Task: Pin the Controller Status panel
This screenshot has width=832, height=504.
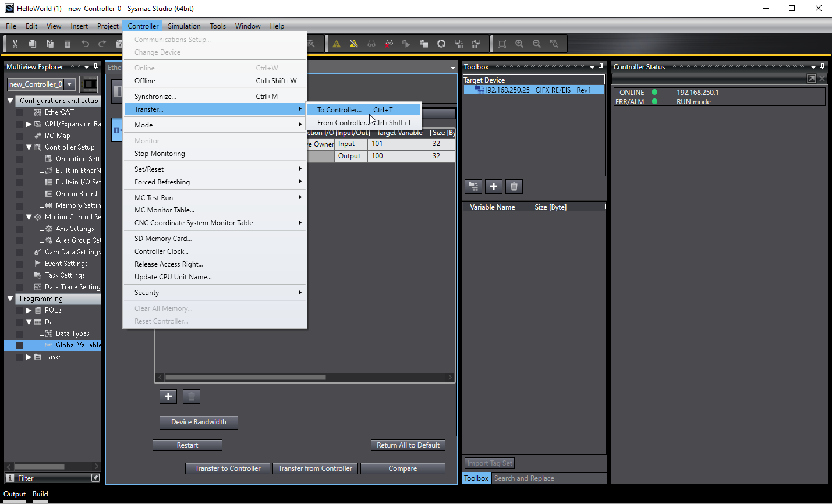Action: point(822,67)
